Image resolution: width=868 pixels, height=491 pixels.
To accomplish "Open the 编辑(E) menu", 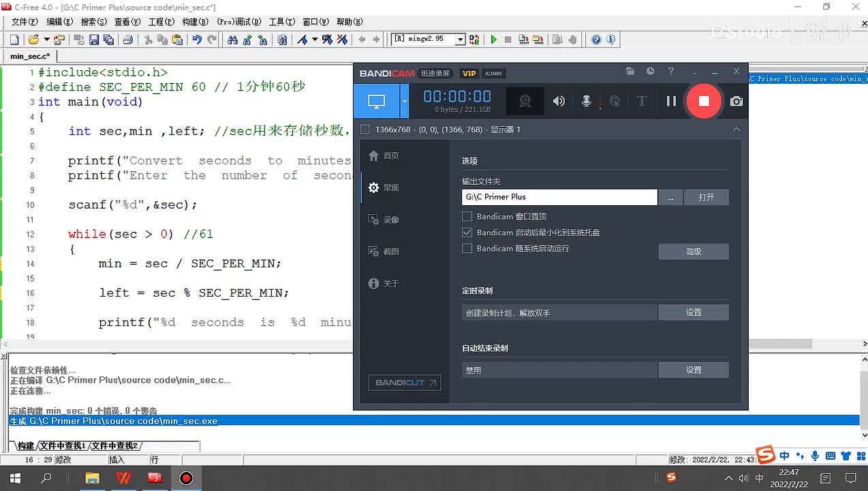I will click(59, 22).
